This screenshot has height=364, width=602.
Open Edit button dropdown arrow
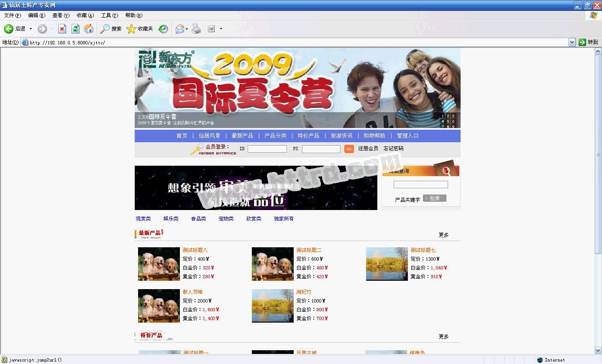[x=221, y=28]
